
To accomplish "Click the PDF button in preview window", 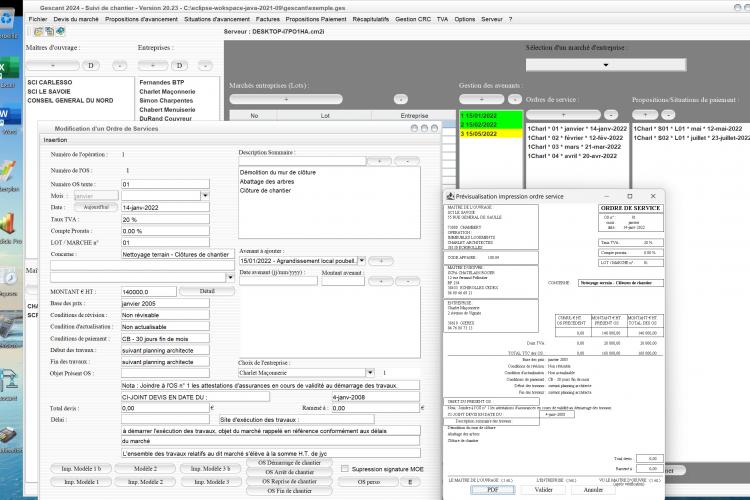I will coord(493,490).
